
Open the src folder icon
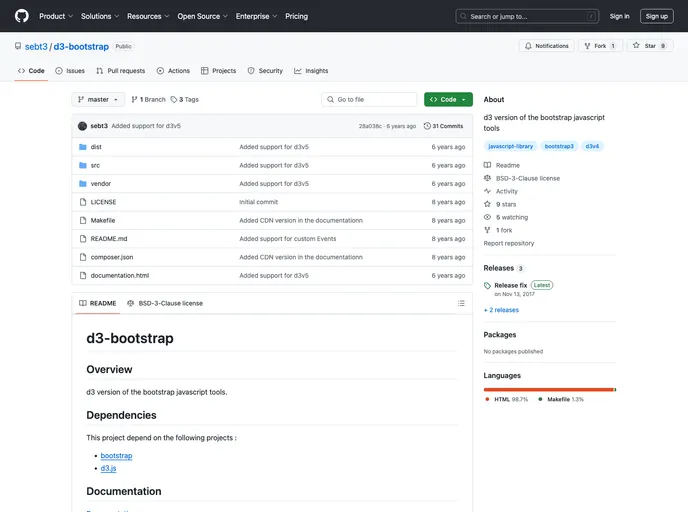pyautogui.click(x=82, y=165)
